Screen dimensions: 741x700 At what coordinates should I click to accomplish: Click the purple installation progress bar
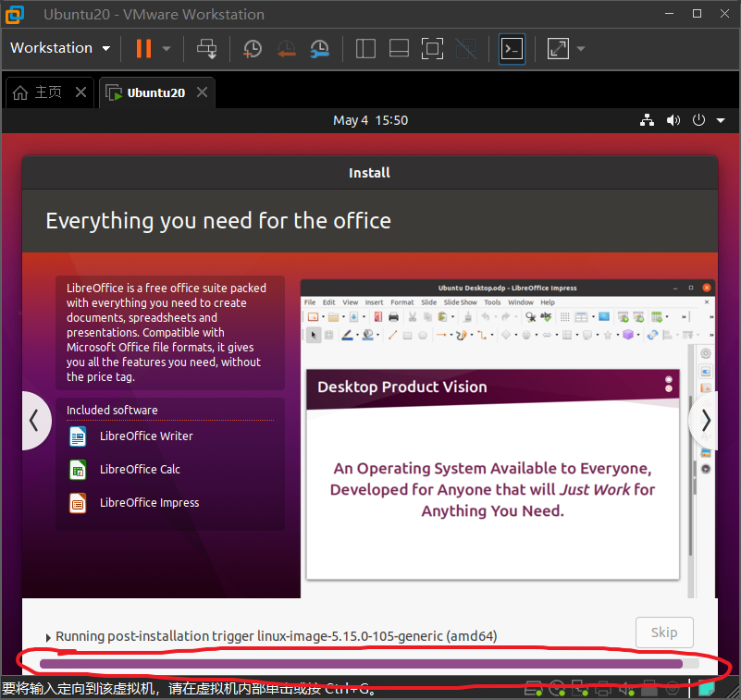(369, 664)
